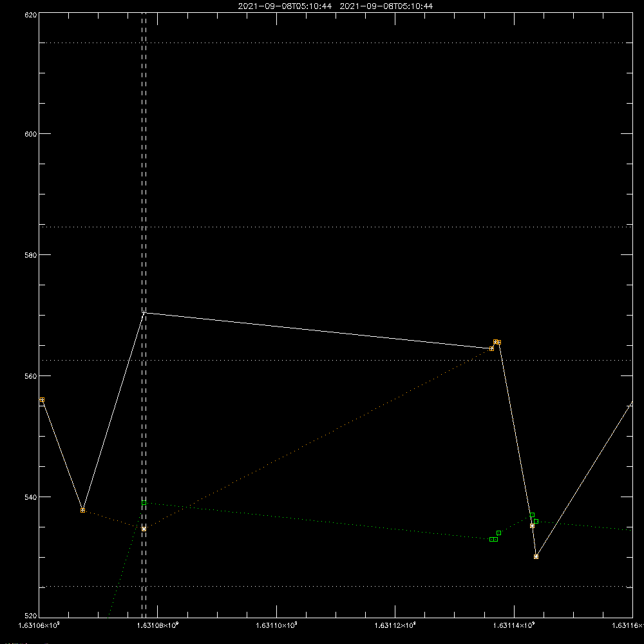The width and height of the screenshot is (644, 644).
Task: Click the y-axis label 520
Action: 31,616
